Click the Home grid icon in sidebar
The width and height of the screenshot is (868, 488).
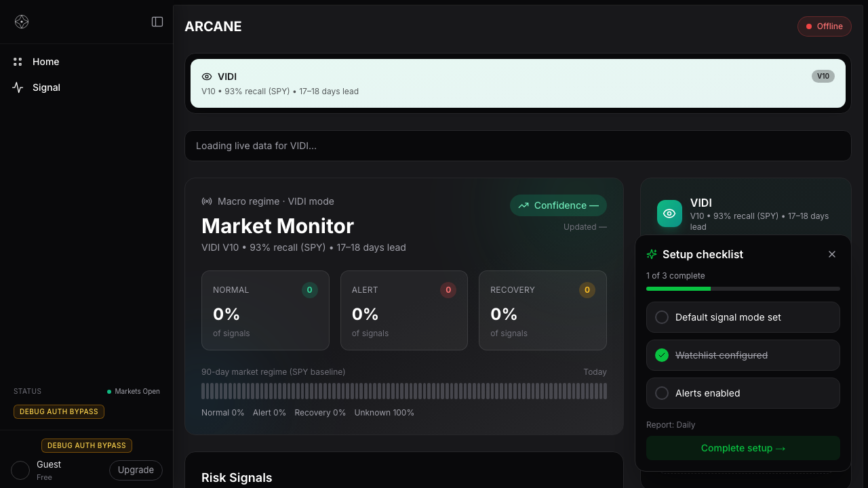pos(18,62)
